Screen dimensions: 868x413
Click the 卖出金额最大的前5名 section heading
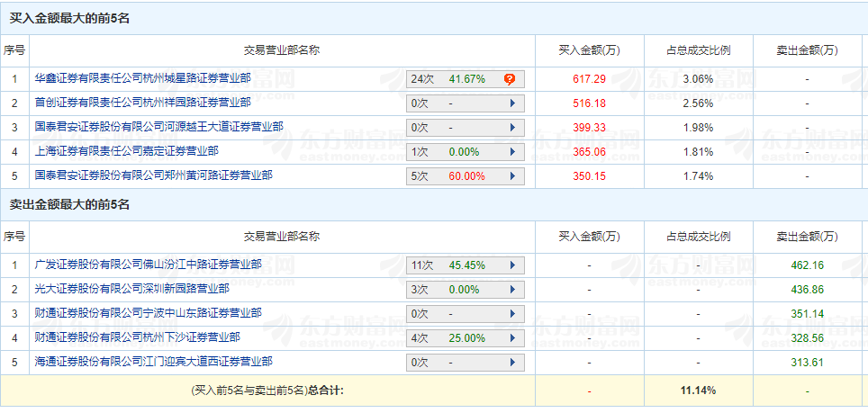69,204
